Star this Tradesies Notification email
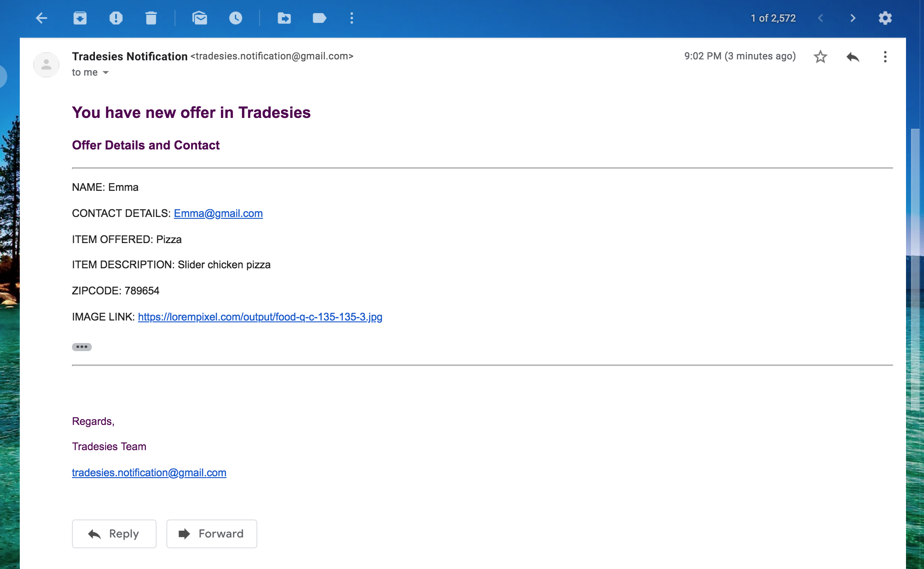The width and height of the screenshot is (924, 569). pos(820,57)
